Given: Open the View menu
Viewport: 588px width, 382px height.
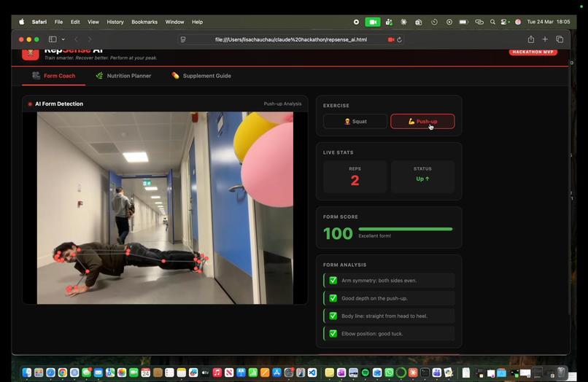Looking at the screenshot, I should point(93,22).
